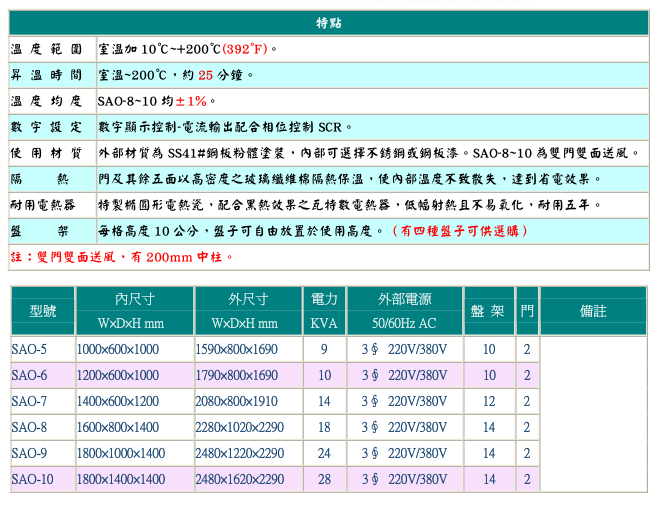The height and width of the screenshot is (505, 661).
Task: Click the 28 KVA power cell
Action: click(x=323, y=480)
